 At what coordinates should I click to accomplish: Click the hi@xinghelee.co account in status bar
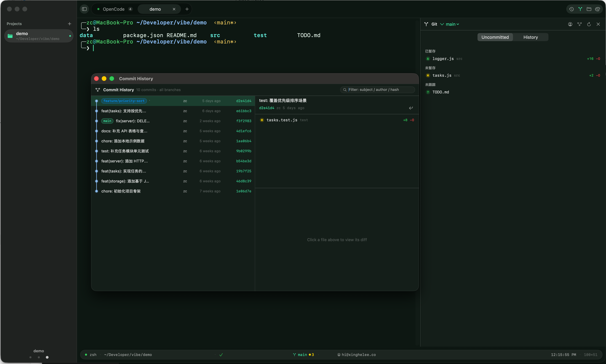[x=356, y=355]
